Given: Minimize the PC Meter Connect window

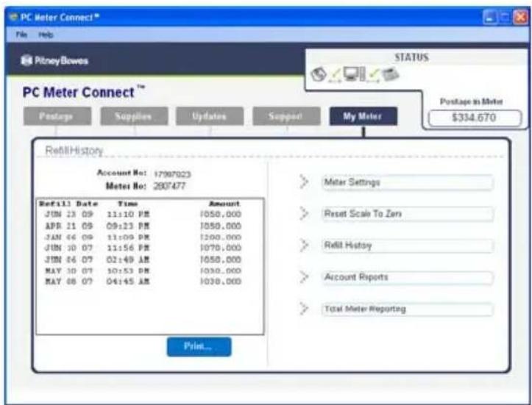Looking at the screenshot, I should click(x=489, y=18).
